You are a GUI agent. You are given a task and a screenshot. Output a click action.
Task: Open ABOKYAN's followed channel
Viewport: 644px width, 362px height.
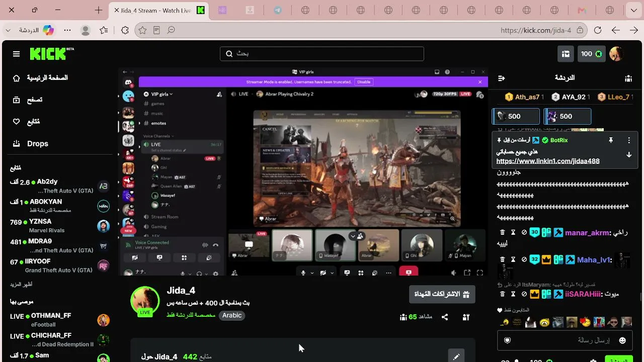(x=60, y=206)
